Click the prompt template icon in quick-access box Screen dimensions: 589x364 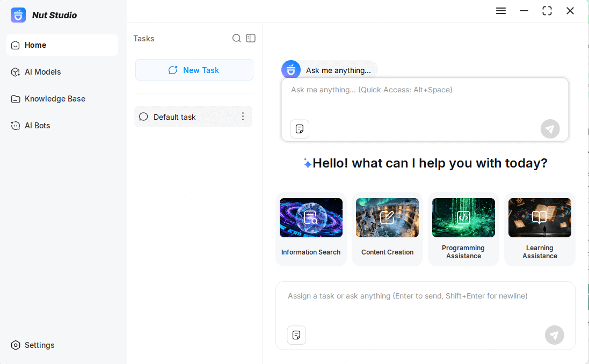point(300,129)
